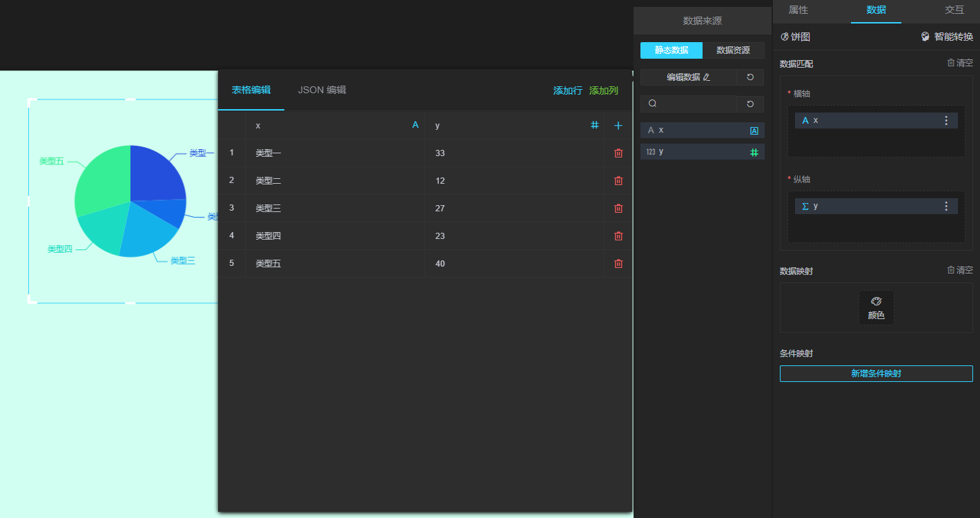
Task: Click cell 类型五 in table
Action: pyautogui.click(x=335, y=264)
